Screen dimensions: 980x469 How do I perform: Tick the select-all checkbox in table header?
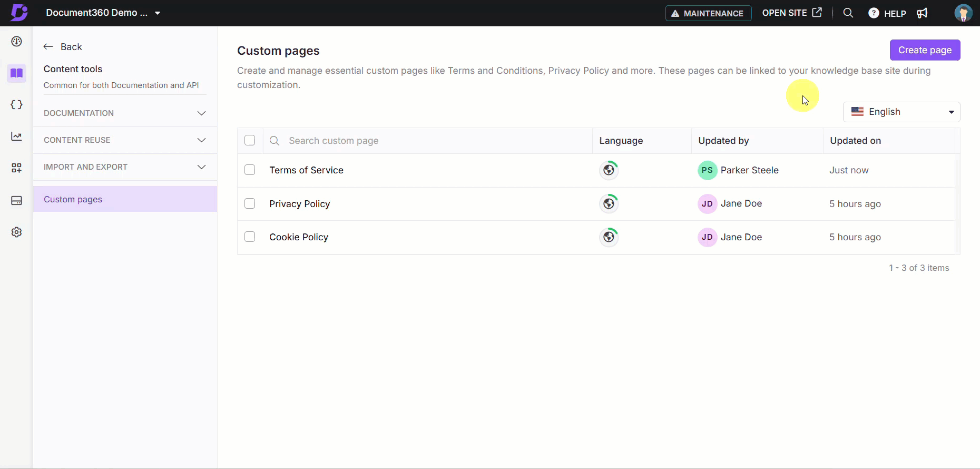[x=250, y=140]
